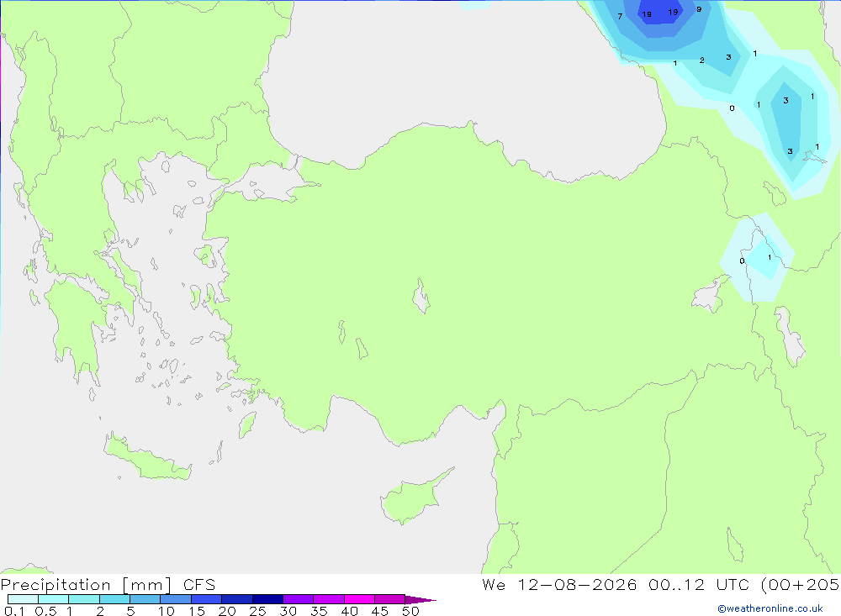Select the 0.5–1 mm legend color box
The height and width of the screenshot is (616, 841).
coord(54,599)
